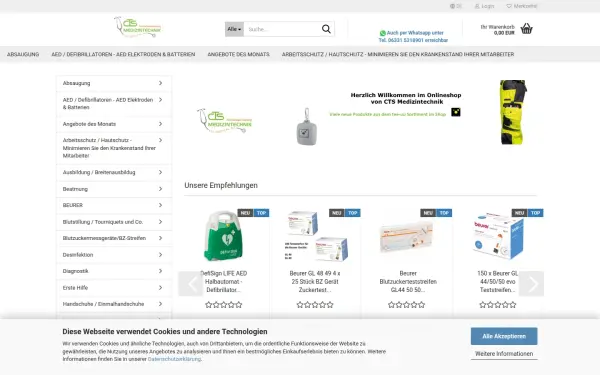Image resolution: width=600 pixels, height=375 pixels.
Task: Click the WhatsApp phone number link
Action: click(413, 40)
